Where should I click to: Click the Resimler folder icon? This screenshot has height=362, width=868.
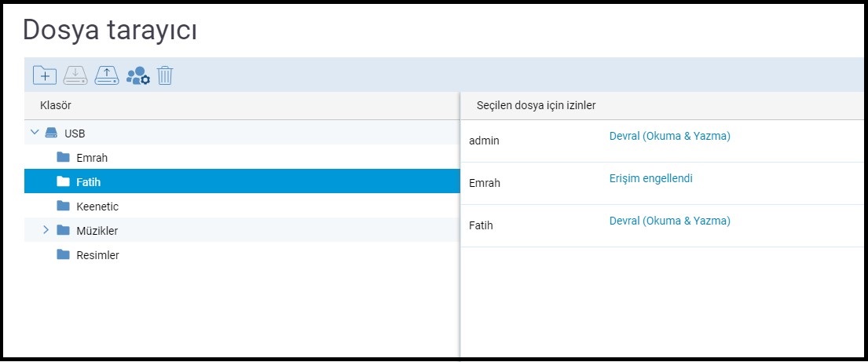coord(64,254)
